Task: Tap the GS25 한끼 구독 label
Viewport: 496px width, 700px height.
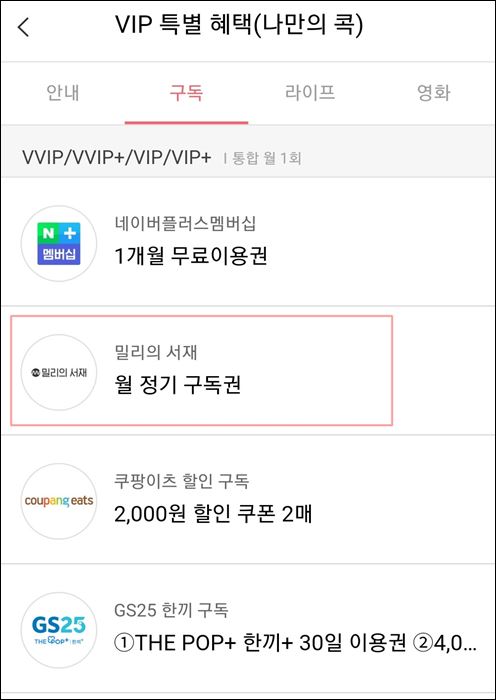Action: [x=171, y=610]
